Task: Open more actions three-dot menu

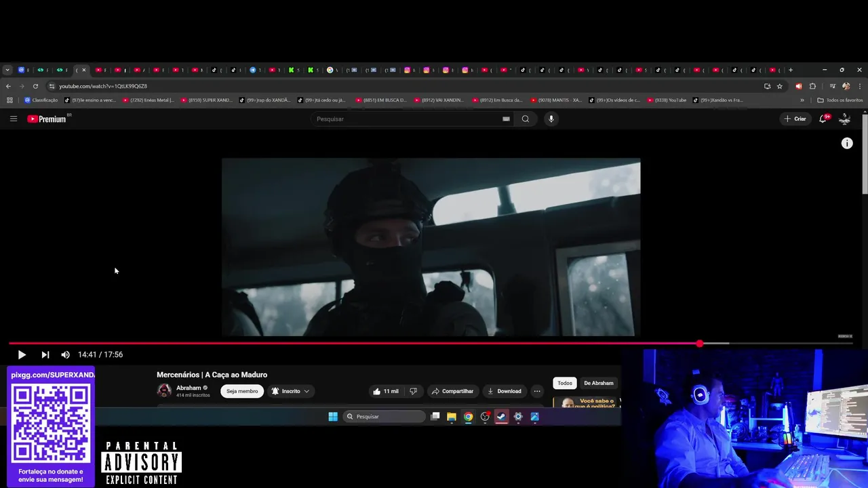Action: (x=537, y=391)
